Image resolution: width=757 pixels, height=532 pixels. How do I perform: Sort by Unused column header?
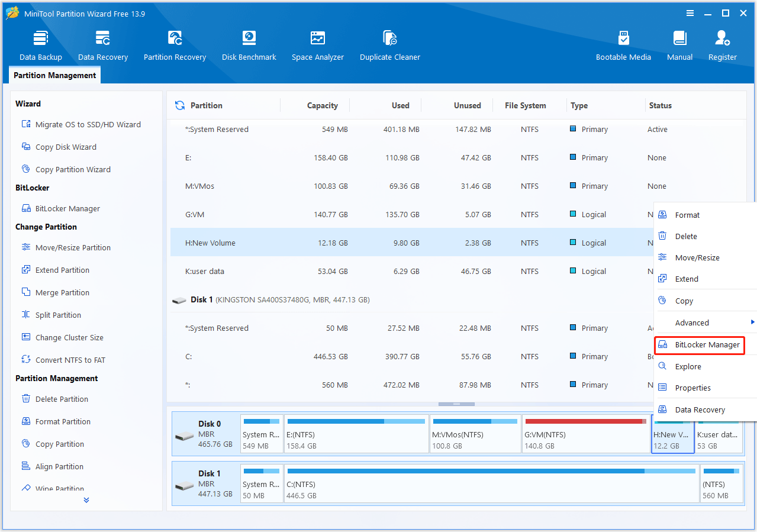(467, 105)
